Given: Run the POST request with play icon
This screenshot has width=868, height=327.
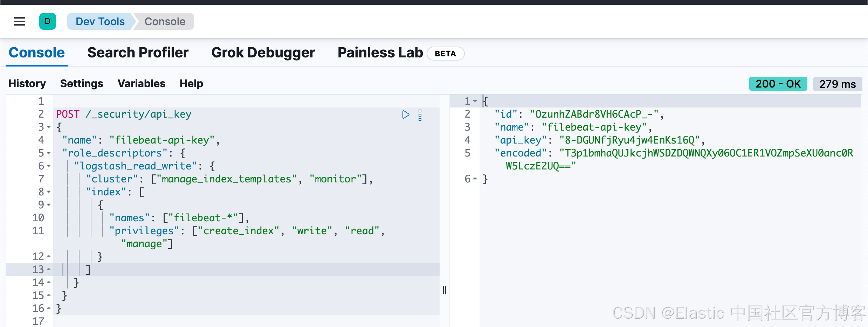Looking at the screenshot, I should click(x=406, y=114).
